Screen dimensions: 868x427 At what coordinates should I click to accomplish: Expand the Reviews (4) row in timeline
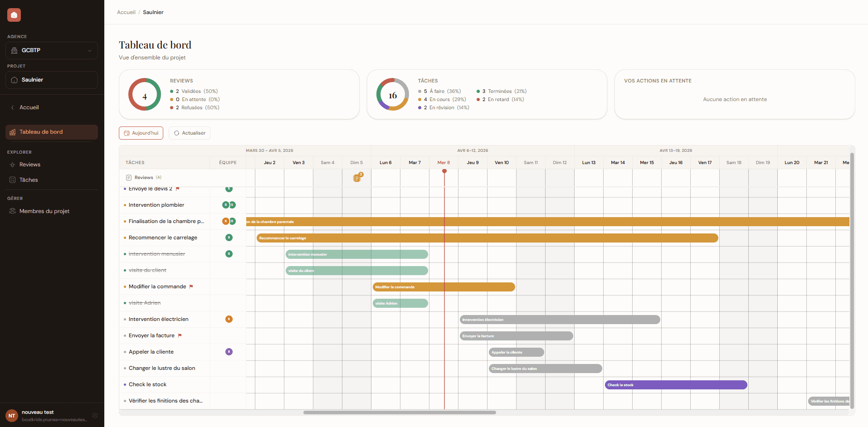pyautogui.click(x=143, y=178)
